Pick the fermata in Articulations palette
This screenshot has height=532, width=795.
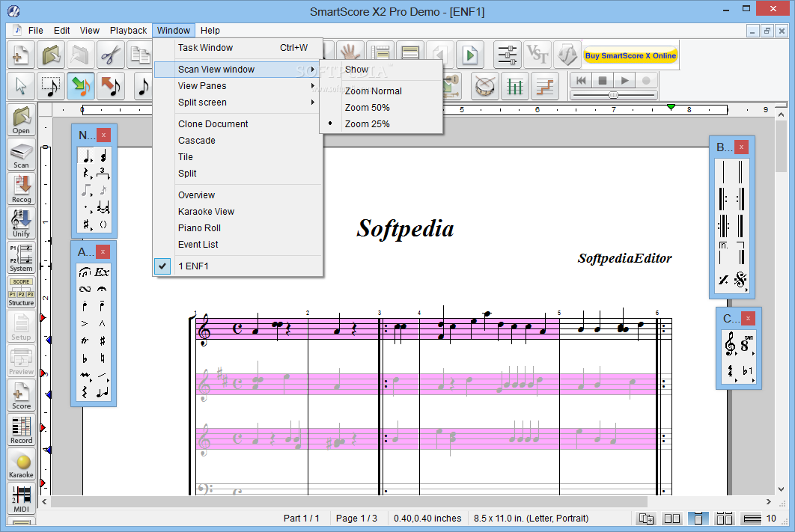coord(102,289)
